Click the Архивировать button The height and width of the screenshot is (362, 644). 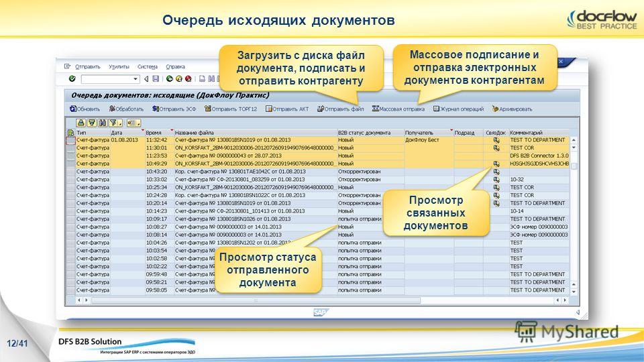tap(512, 109)
